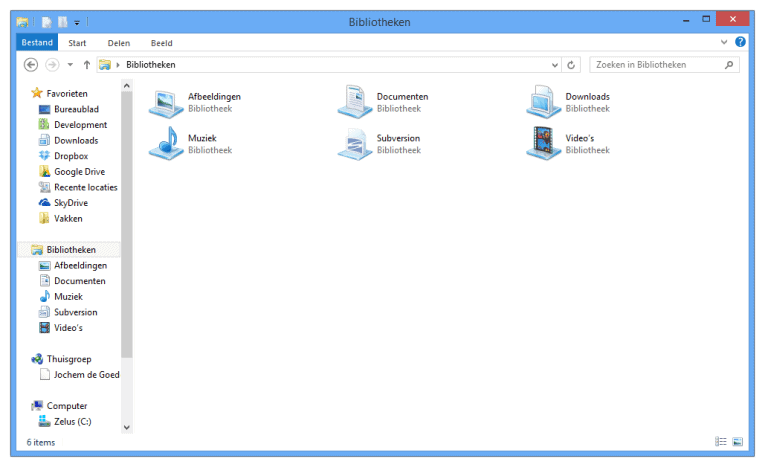Switch to large icons view in status bar
768x470 pixels.
738,442
